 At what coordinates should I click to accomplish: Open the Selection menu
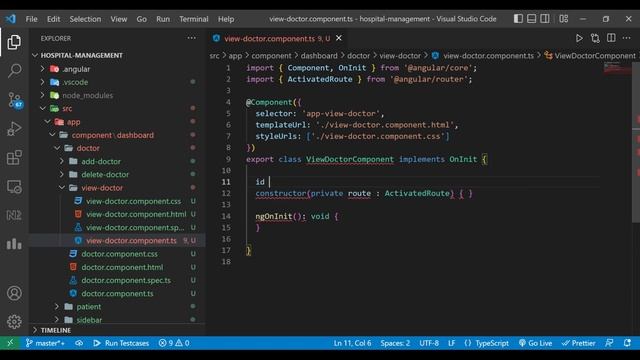pos(85,19)
